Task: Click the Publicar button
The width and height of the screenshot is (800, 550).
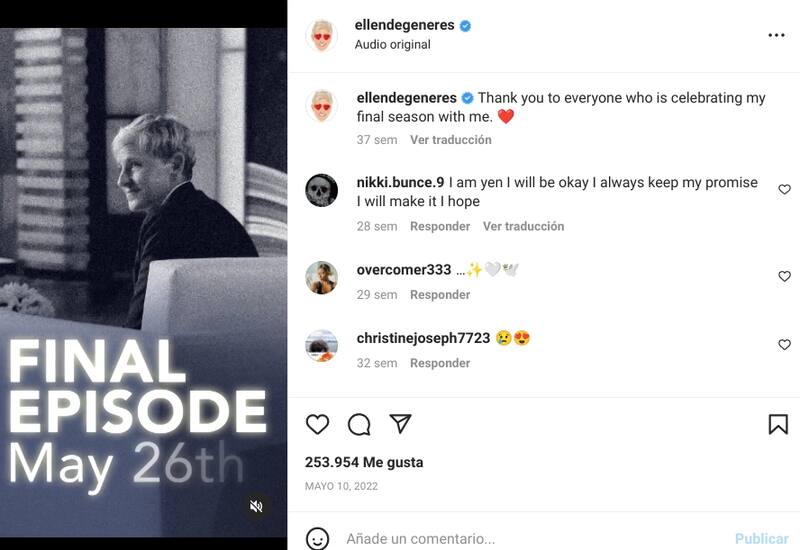Action: pyautogui.click(x=761, y=539)
